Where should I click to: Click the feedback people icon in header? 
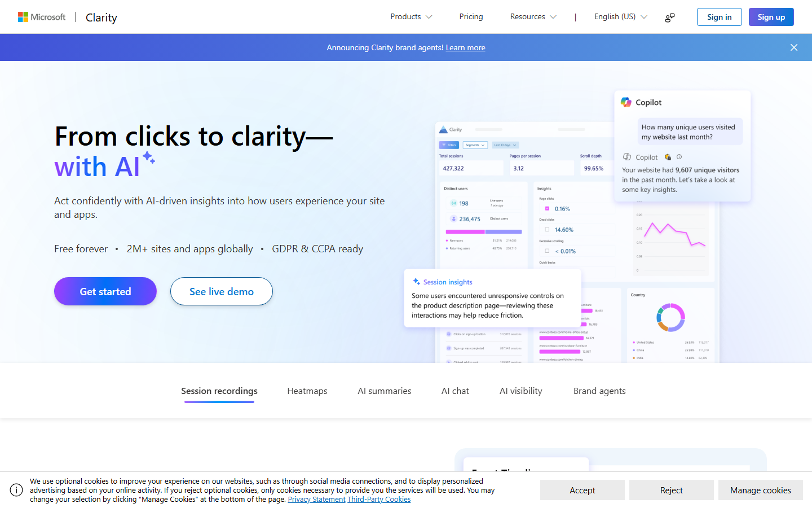670,17
